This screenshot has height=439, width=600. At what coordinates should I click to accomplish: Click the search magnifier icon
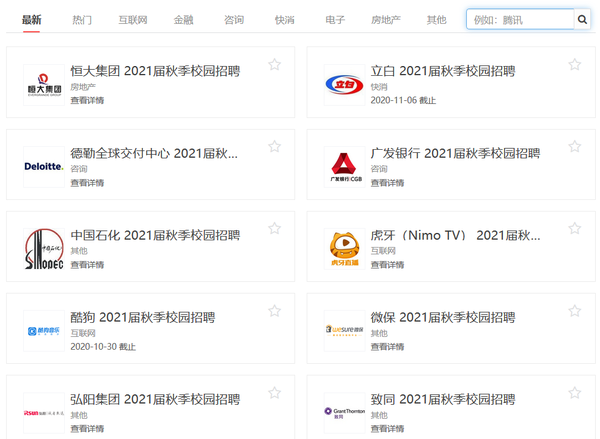click(x=582, y=19)
